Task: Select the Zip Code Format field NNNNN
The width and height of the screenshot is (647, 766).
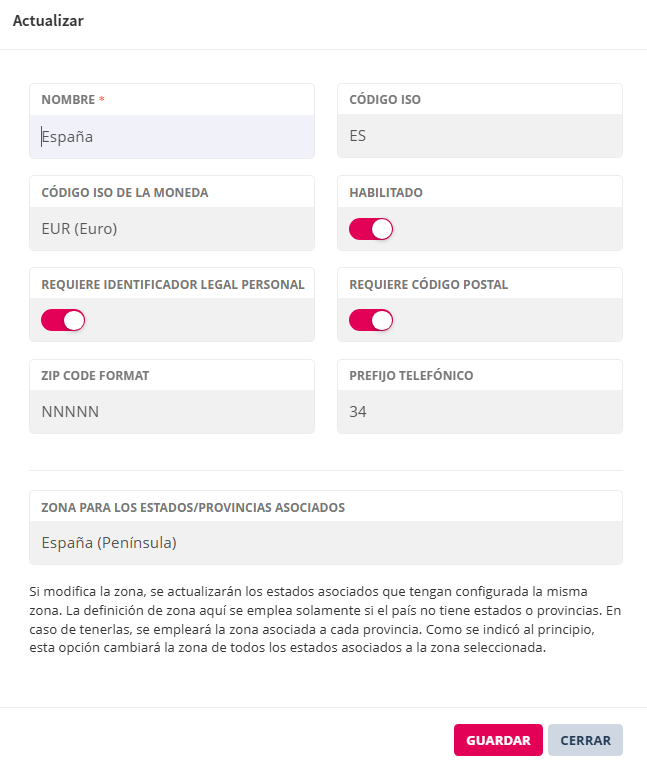Action: tap(171, 412)
